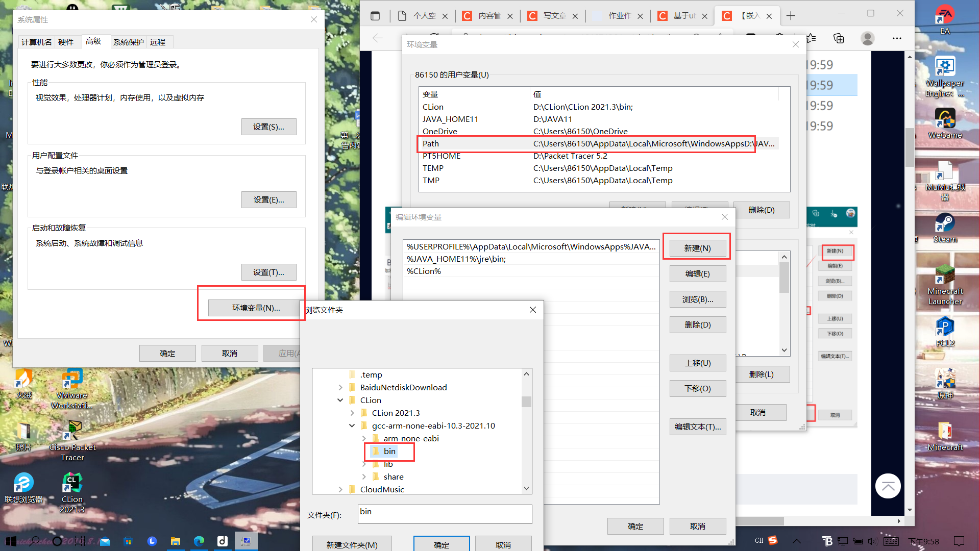980x551 pixels.
Task: Expand the arm-none-eabi folder node
Action: click(x=364, y=439)
